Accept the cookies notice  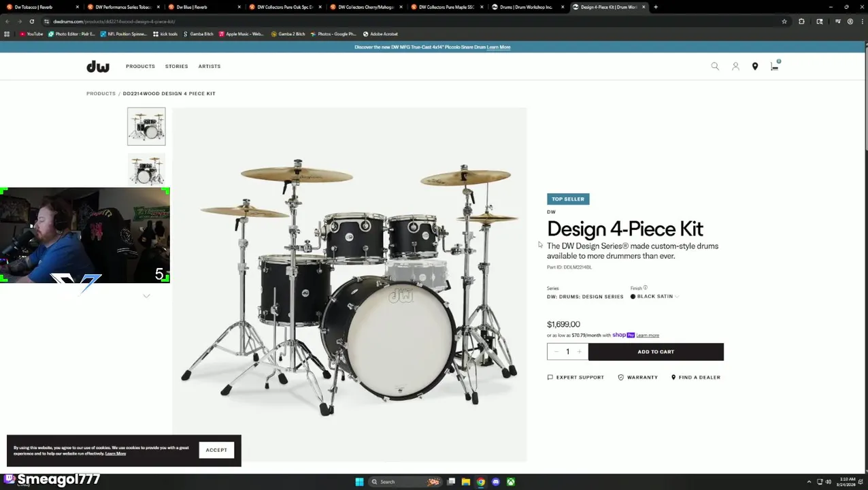(x=216, y=450)
